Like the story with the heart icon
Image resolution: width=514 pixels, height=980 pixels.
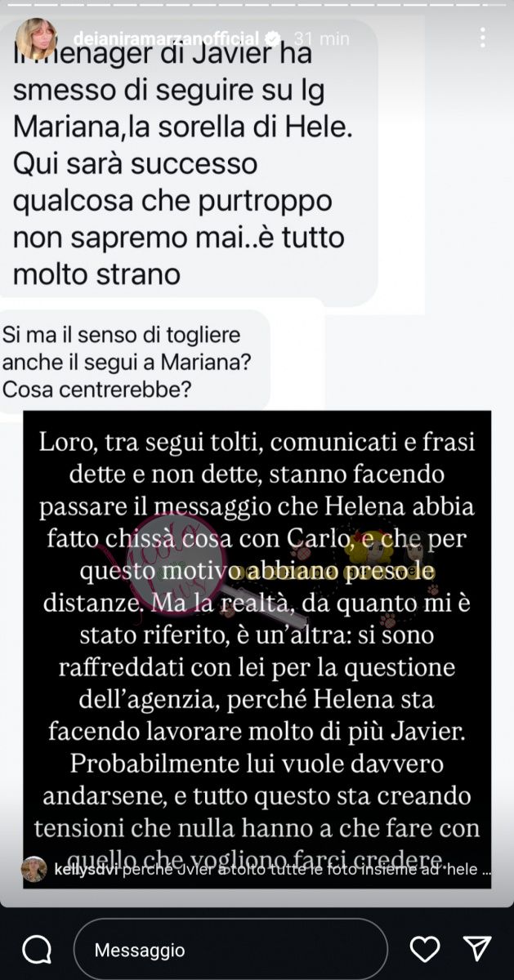click(x=424, y=949)
